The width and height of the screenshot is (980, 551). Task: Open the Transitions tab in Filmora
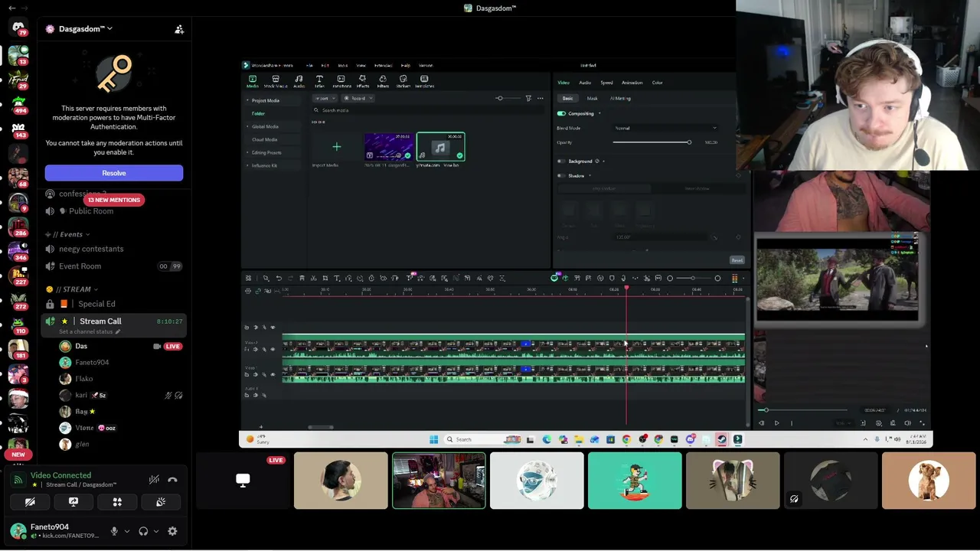coord(341,81)
